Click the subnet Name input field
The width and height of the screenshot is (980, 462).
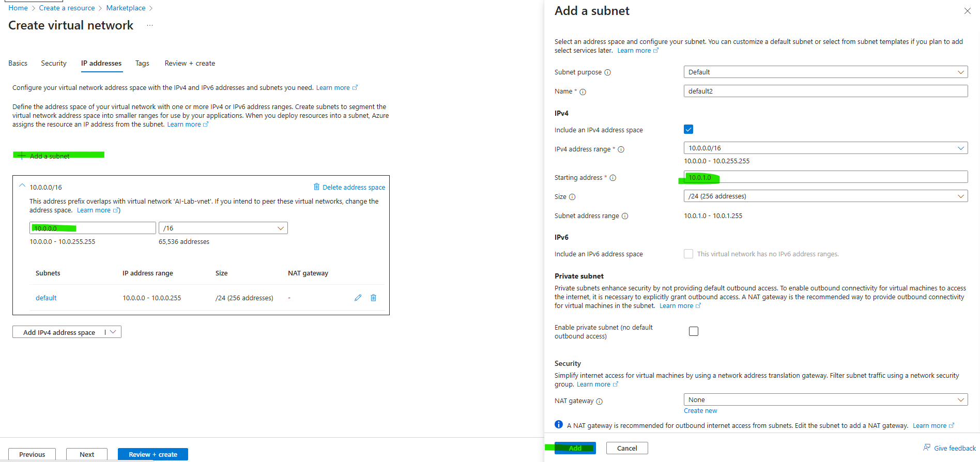click(x=825, y=91)
